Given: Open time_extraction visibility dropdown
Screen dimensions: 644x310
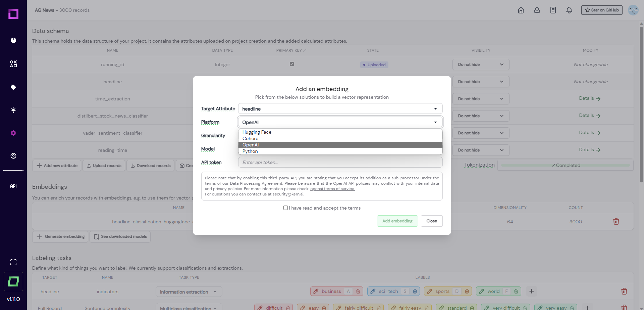Looking at the screenshot, I should click(481, 99).
